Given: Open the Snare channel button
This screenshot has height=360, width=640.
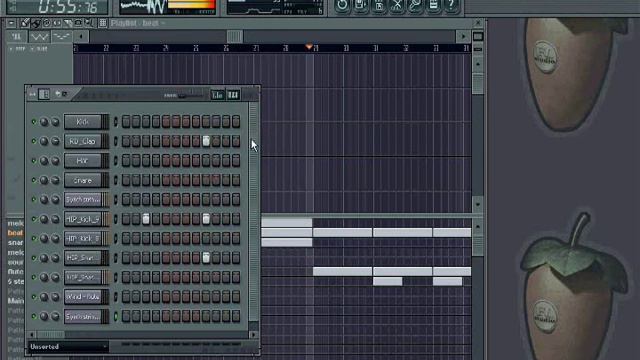Looking at the screenshot, I should (x=83, y=180).
